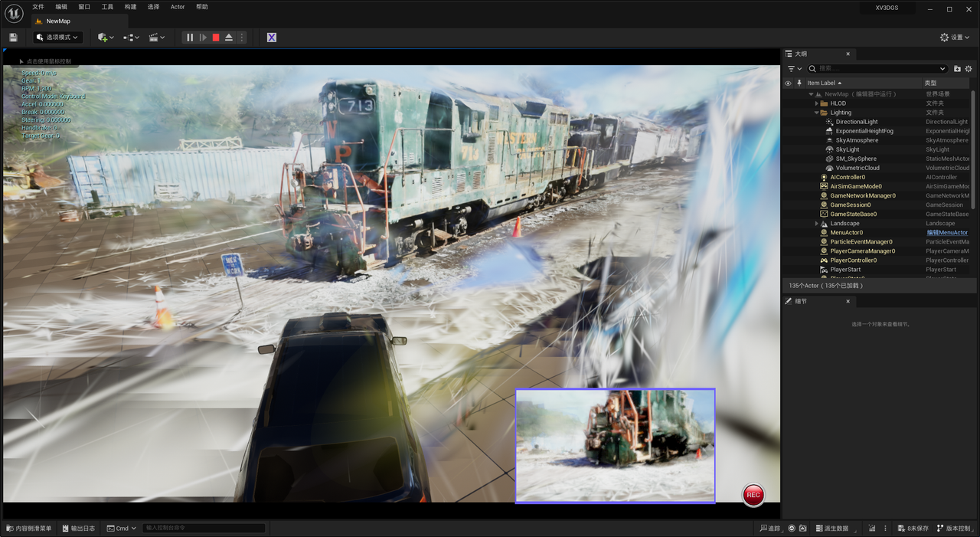
Task: Open the 工具 menu
Action: click(107, 7)
